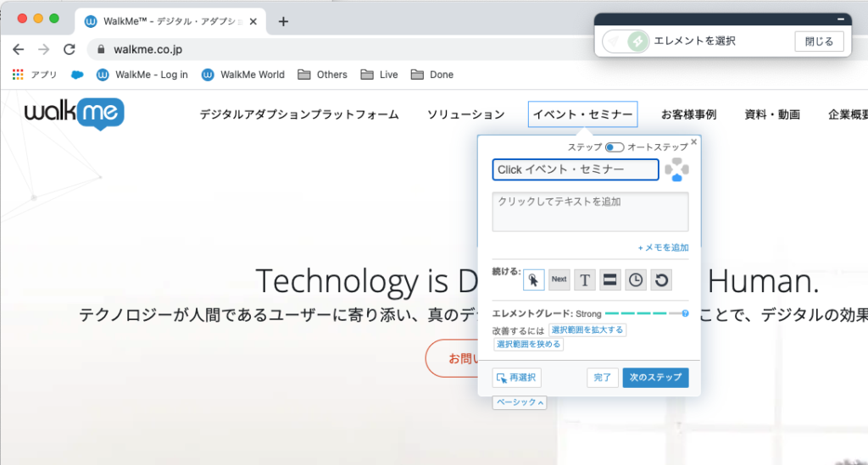Expand the ベーシック options panel
Screen dimensions: 868x465
tap(520, 402)
